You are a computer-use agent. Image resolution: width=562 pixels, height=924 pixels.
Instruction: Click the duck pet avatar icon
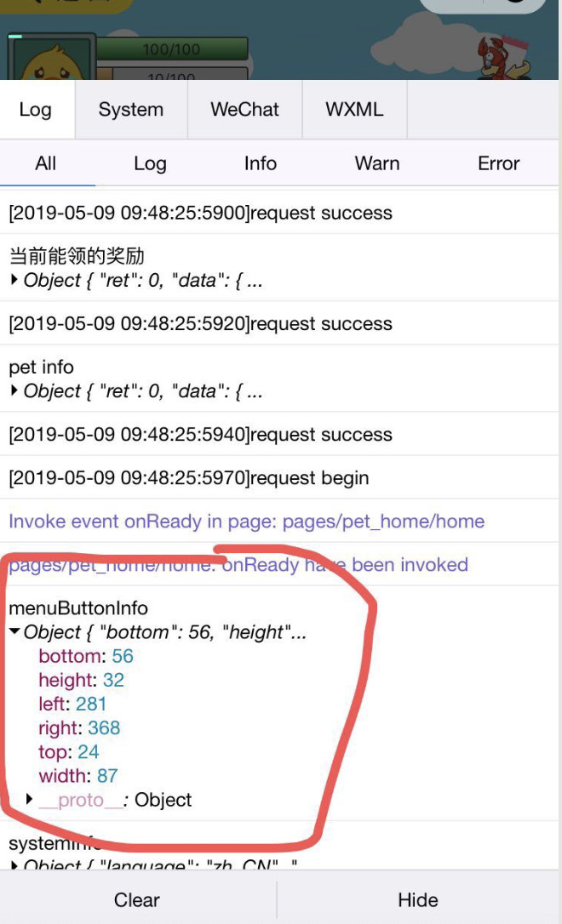52,59
